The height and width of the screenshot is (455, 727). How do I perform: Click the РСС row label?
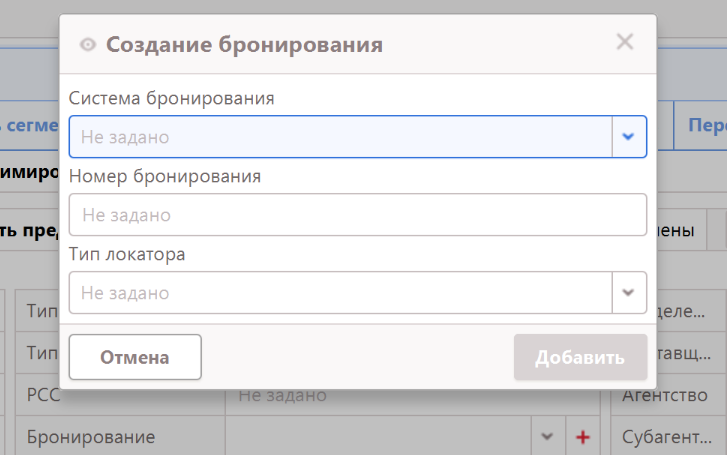click(x=44, y=396)
